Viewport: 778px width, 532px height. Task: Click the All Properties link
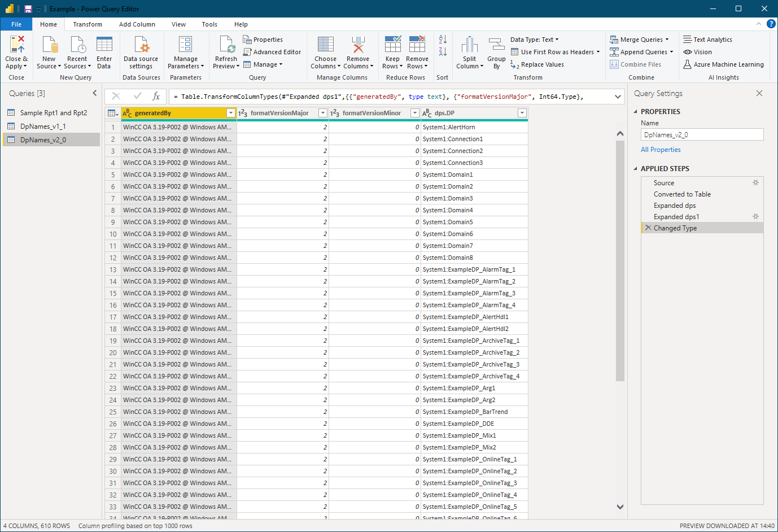(x=661, y=149)
